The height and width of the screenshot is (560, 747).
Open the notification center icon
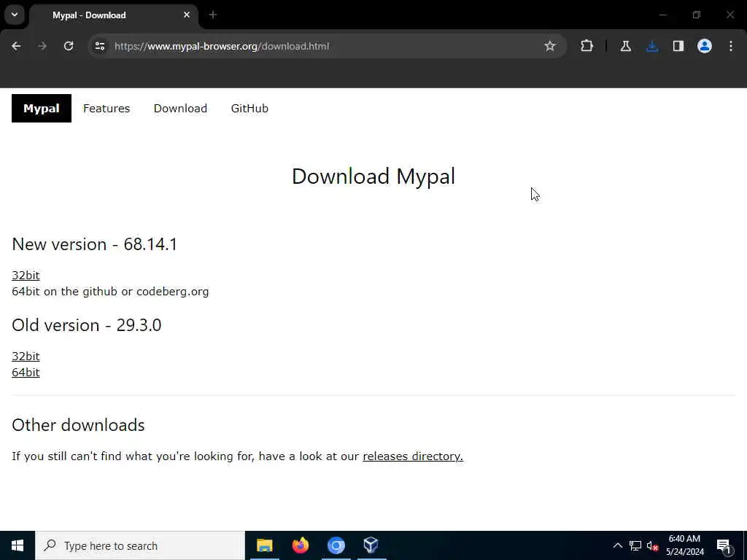pos(724,545)
